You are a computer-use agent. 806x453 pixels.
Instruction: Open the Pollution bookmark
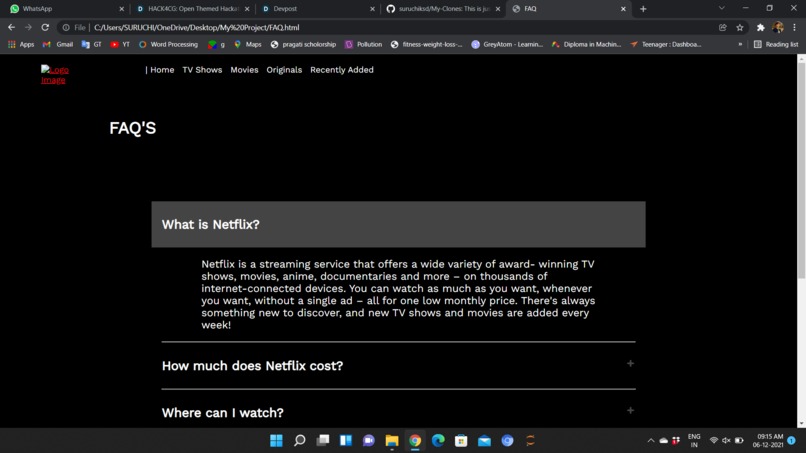(363, 44)
